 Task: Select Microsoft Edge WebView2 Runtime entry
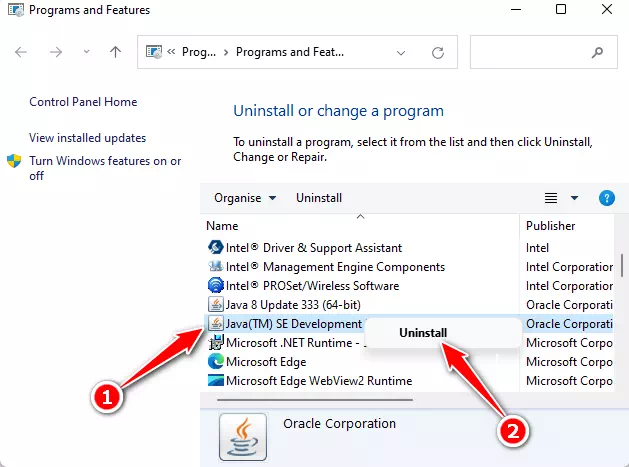[x=319, y=381]
